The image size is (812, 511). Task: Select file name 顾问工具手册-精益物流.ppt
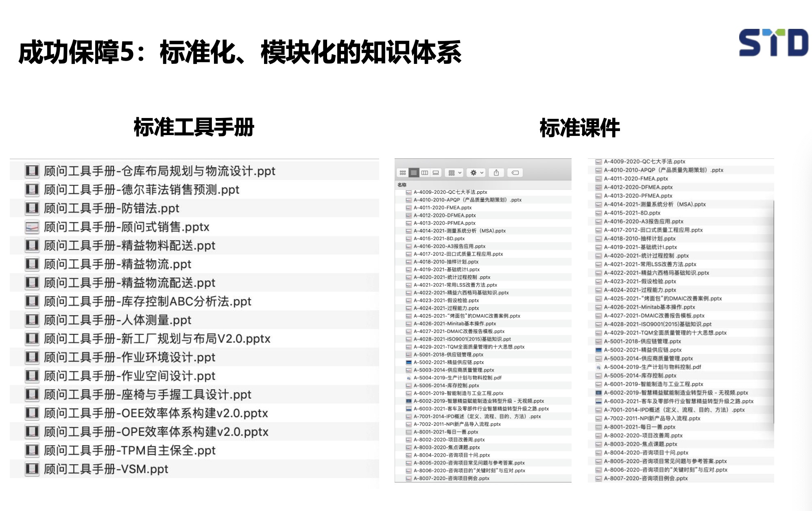pyautogui.click(x=118, y=264)
